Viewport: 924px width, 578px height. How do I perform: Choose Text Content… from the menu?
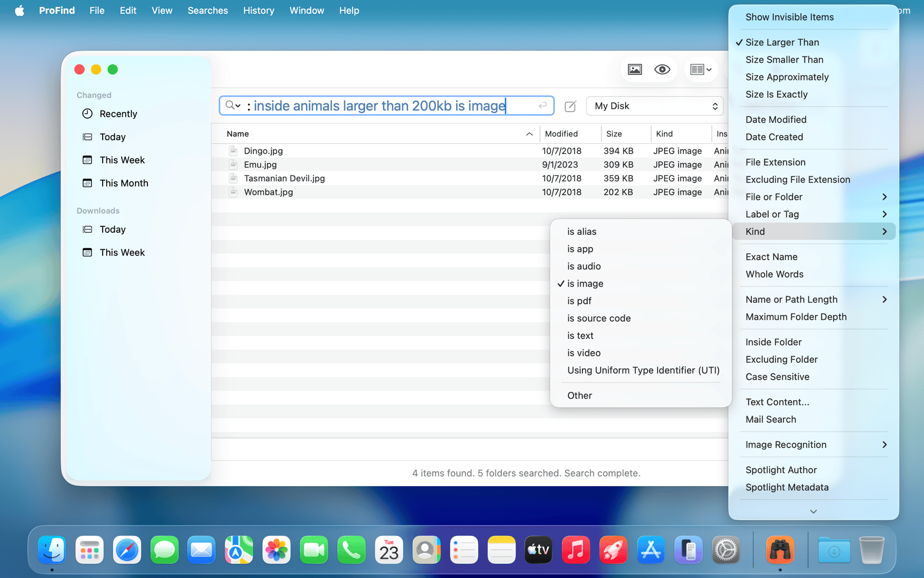814,402
